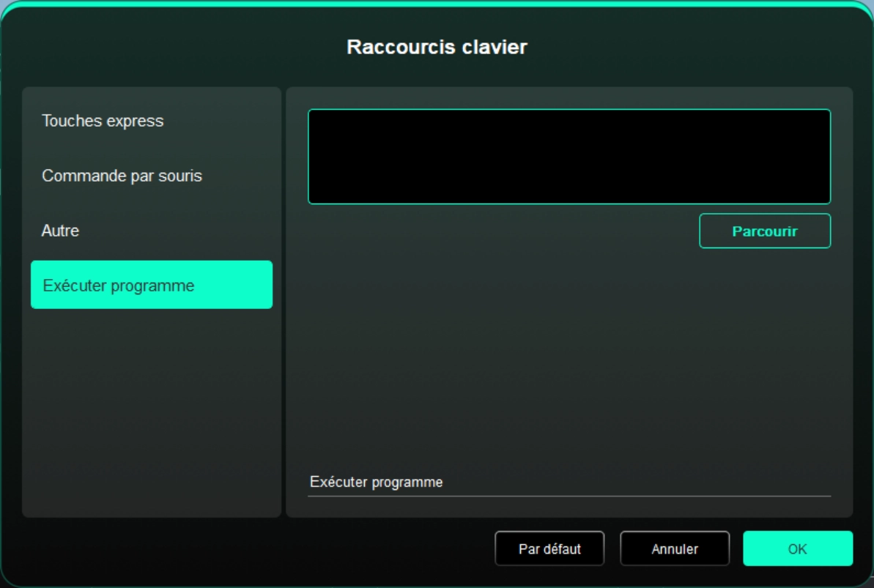The image size is (874, 588).
Task: Show express key shortcut options
Action: tap(103, 121)
